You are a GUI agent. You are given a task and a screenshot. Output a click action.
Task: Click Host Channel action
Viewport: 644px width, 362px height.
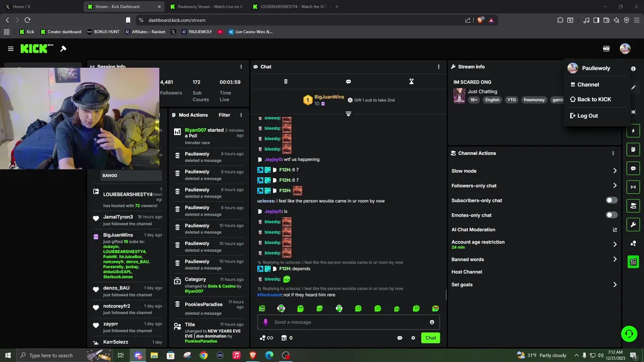pos(467,272)
